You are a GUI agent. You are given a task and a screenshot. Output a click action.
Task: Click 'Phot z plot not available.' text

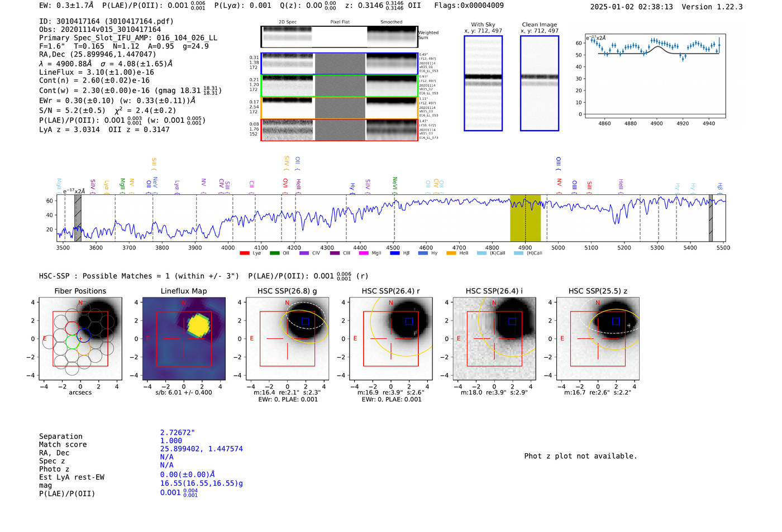(x=580, y=456)
